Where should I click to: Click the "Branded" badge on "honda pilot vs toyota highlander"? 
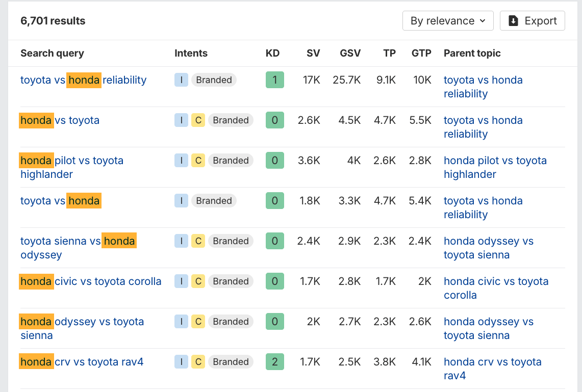tap(231, 160)
